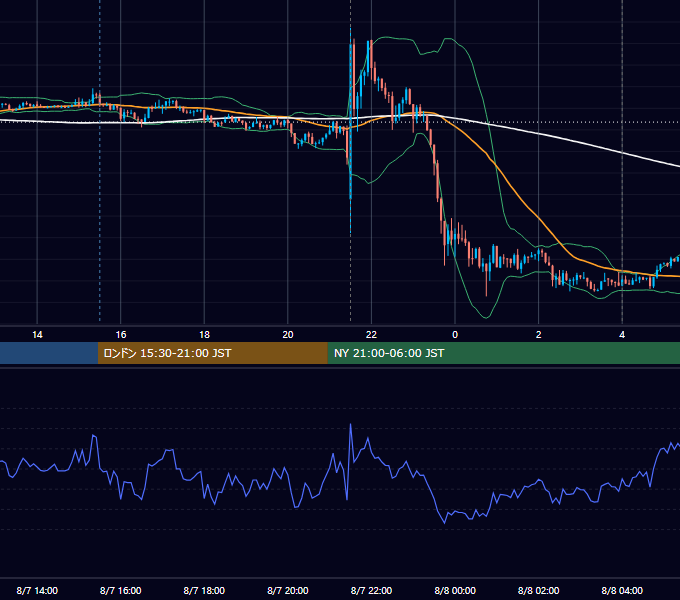Click the 4 hour axis label

tap(622, 335)
